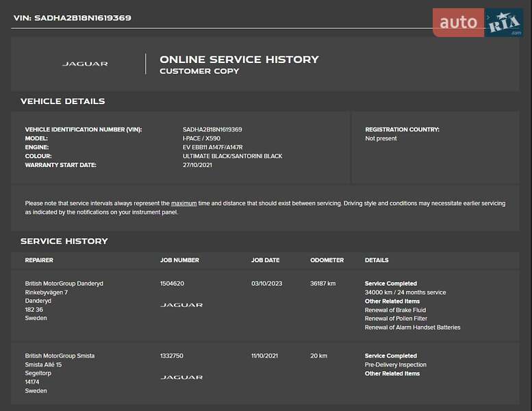Image resolution: width=532 pixels, height=411 pixels.
Task: Click the 'REPAIRER' column header
Action: click(x=39, y=260)
